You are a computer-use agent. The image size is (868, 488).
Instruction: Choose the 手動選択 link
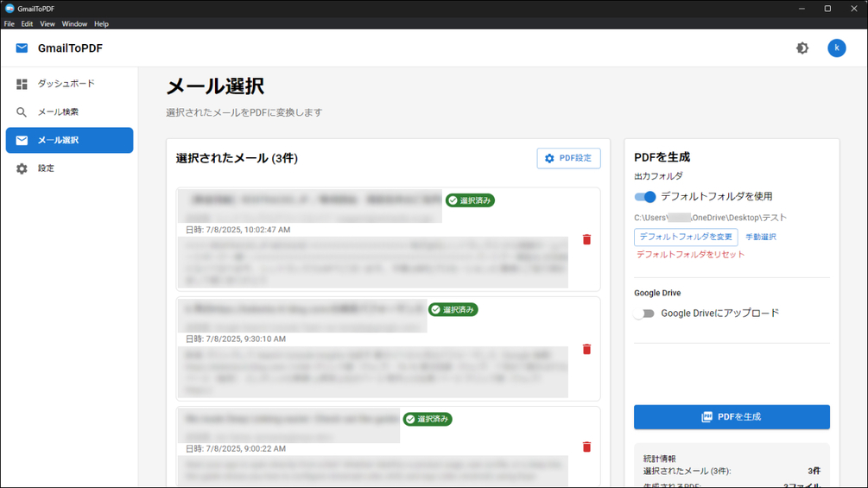[x=761, y=237]
